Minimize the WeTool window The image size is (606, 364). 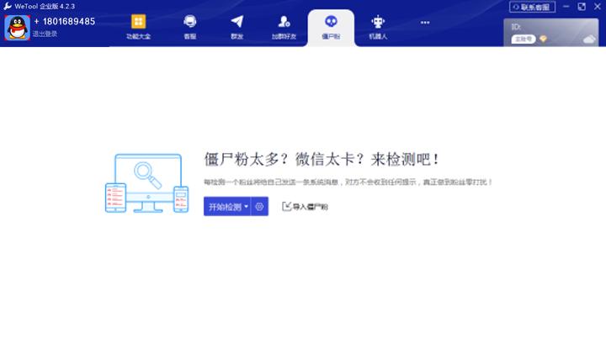pyautogui.click(x=566, y=7)
